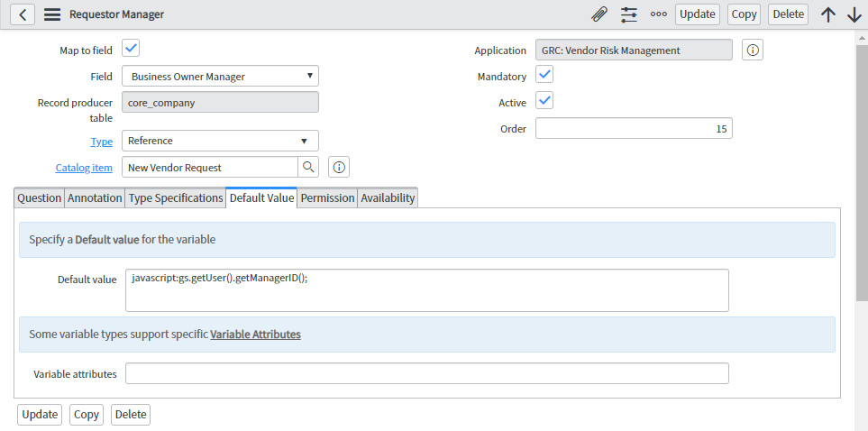
Task: Open the Type dropdown showing Reference
Action: (x=220, y=141)
